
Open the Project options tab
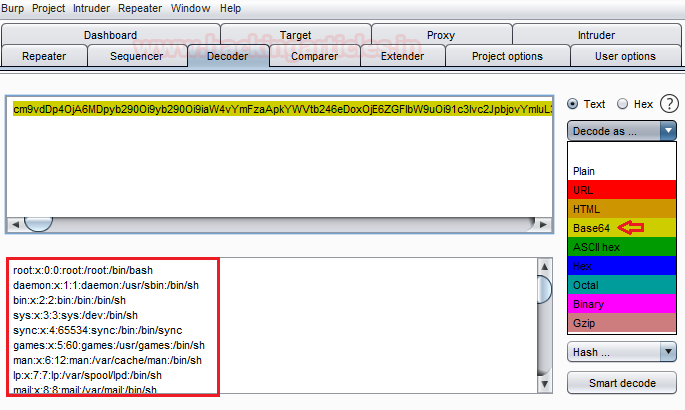(507, 56)
